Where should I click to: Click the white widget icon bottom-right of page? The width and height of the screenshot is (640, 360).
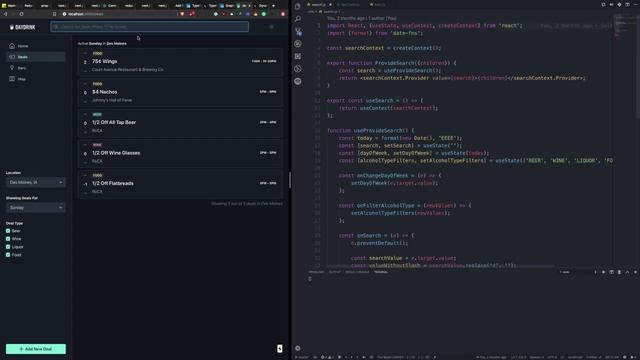pos(280,348)
